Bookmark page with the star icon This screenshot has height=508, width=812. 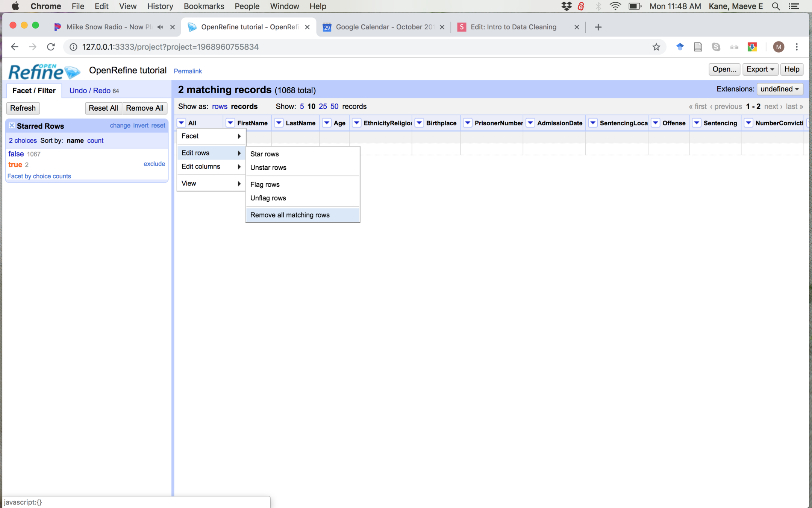point(656,47)
